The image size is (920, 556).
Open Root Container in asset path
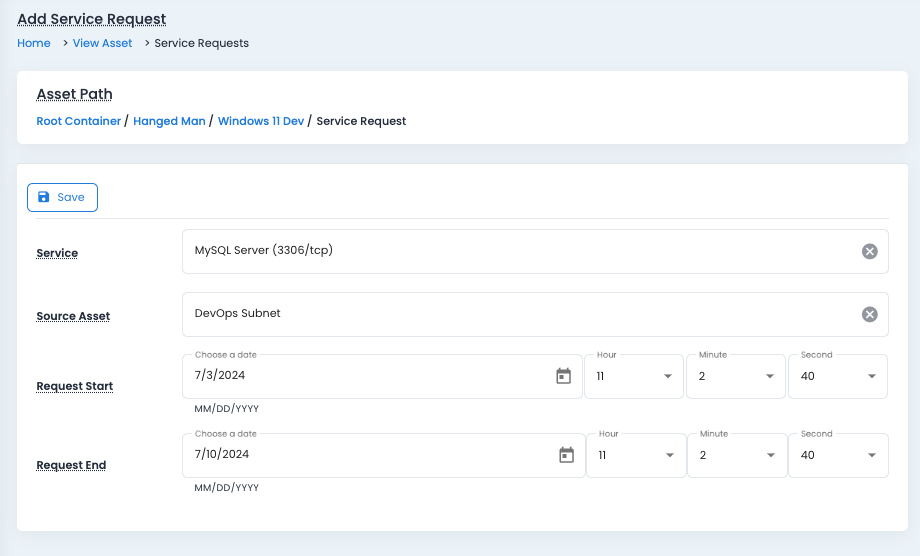click(x=78, y=121)
